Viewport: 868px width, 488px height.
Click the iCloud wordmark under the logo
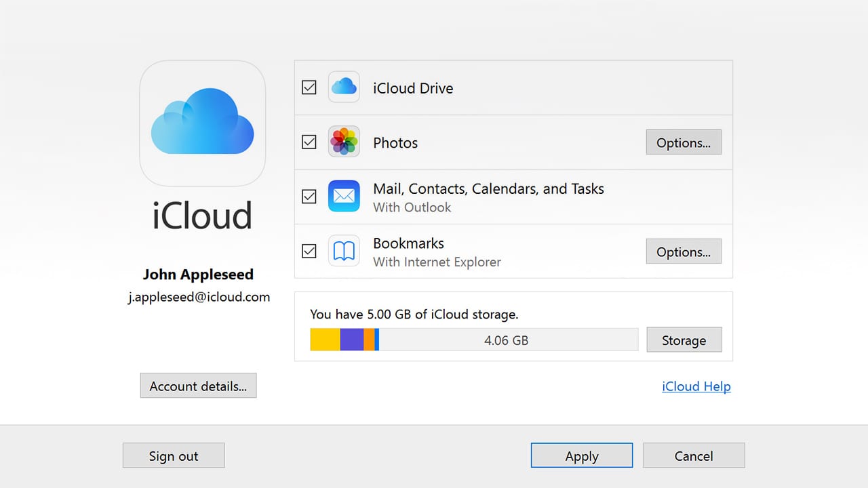[202, 215]
